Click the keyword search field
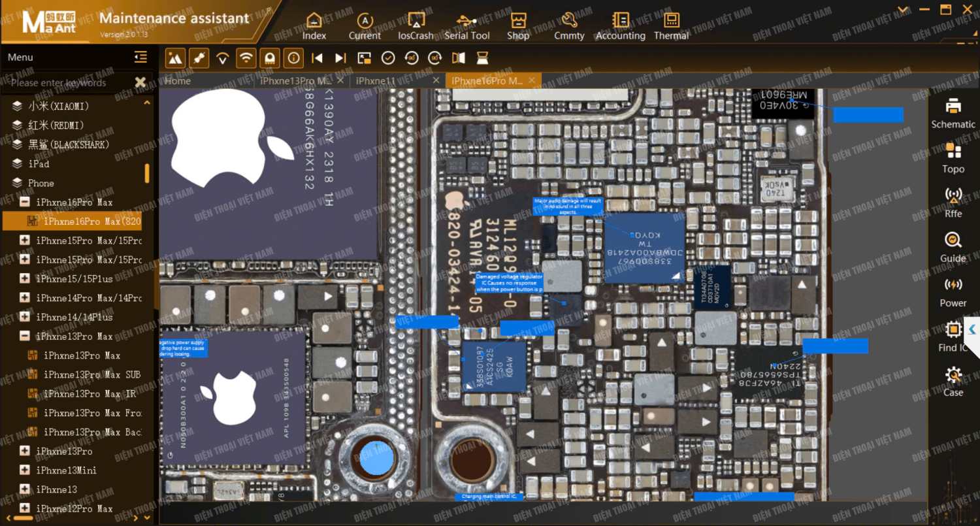This screenshot has height=526, width=980. pyautogui.click(x=69, y=82)
